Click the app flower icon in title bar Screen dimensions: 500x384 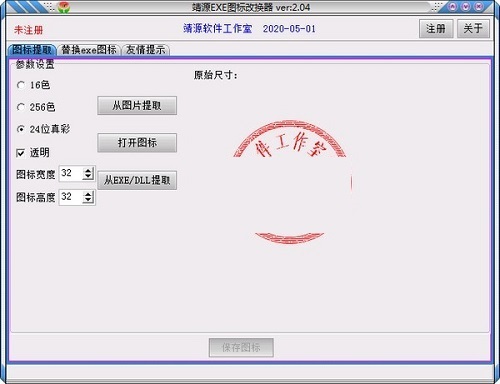63,7
